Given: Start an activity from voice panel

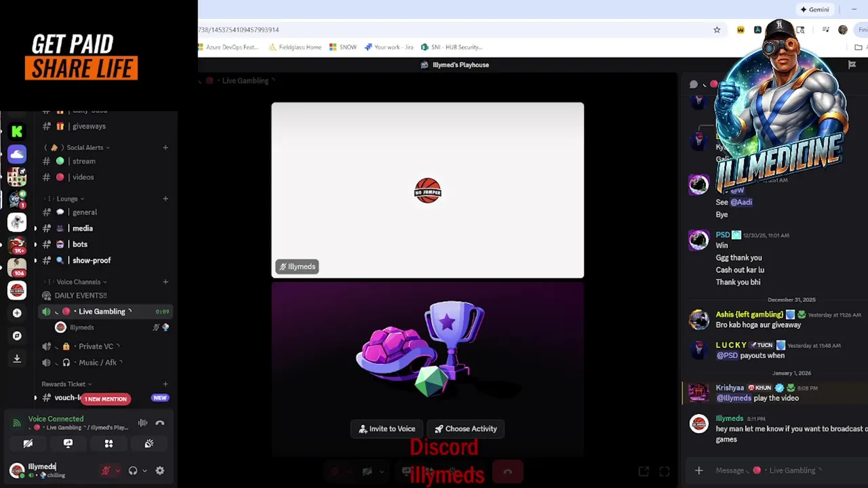Looking at the screenshot, I should [x=108, y=443].
